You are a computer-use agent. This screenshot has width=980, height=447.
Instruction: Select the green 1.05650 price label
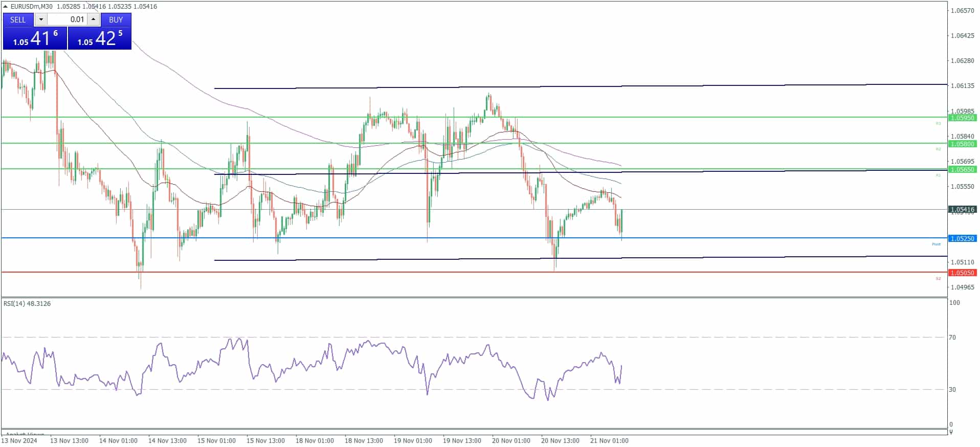(962, 169)
